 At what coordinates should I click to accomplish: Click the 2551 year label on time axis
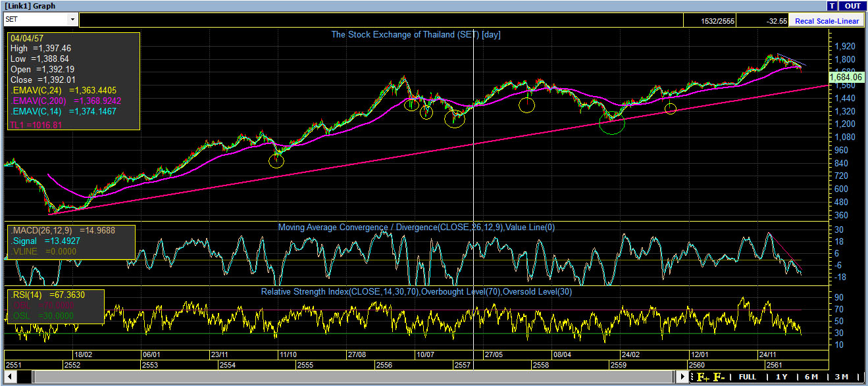tap(14, 365)
